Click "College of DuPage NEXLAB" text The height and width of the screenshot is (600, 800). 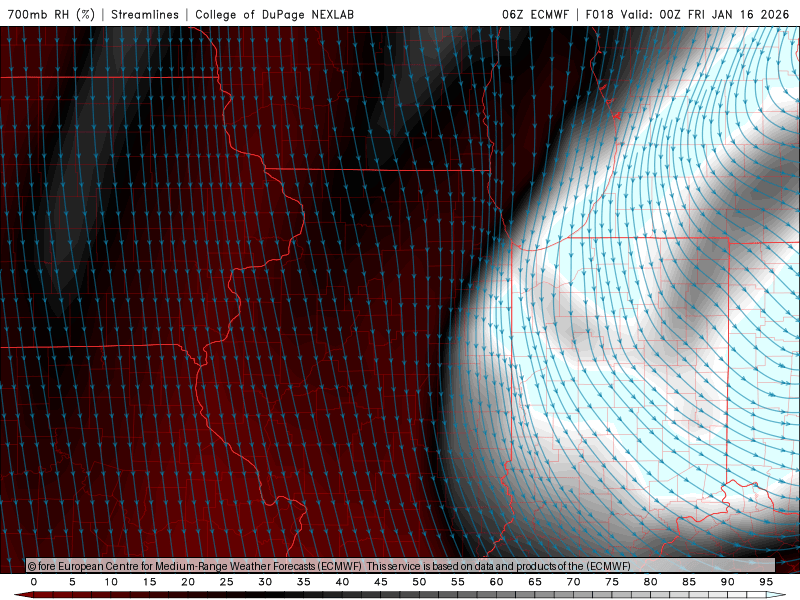click(274, 14)
